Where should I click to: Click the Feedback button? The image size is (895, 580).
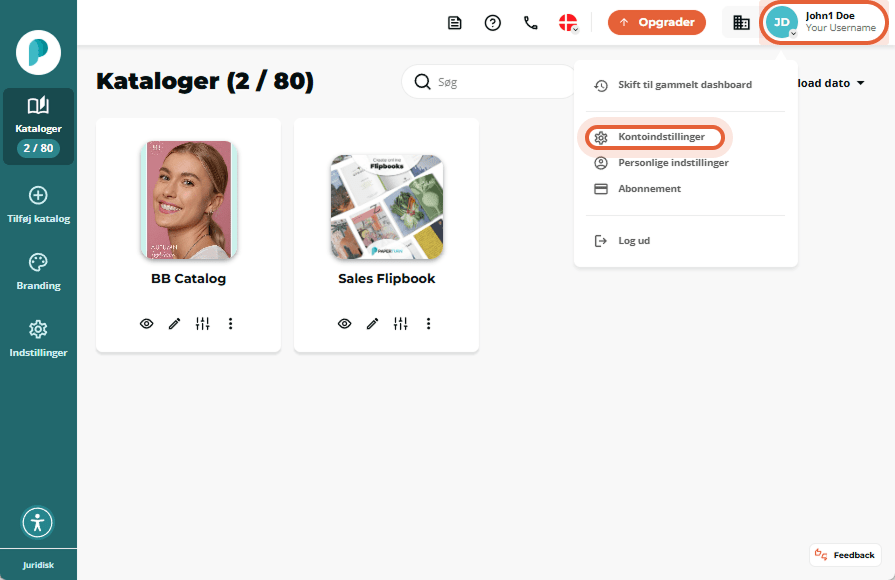(845, 555)
